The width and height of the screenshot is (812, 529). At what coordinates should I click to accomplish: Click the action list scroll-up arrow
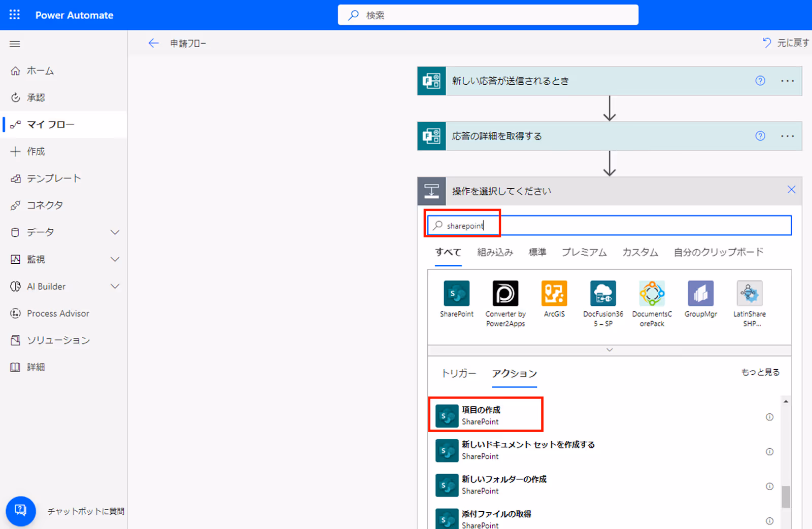786,401
